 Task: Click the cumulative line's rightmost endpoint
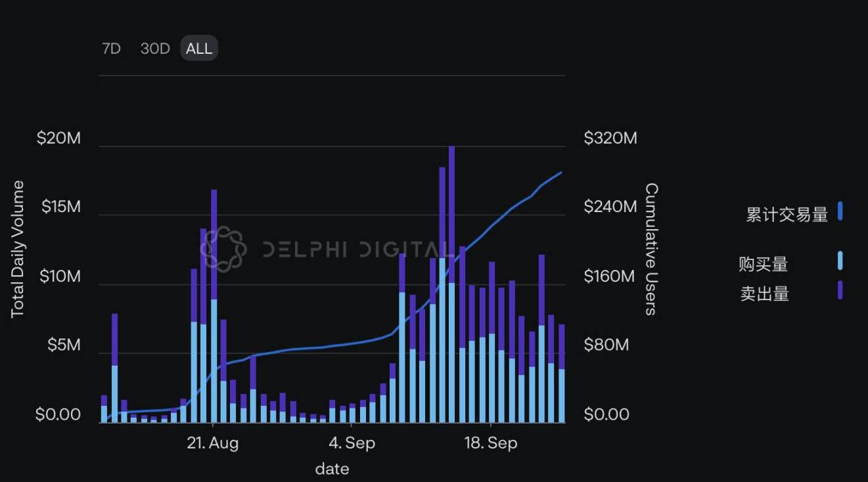pyautogui.click(x=561, y=173)
